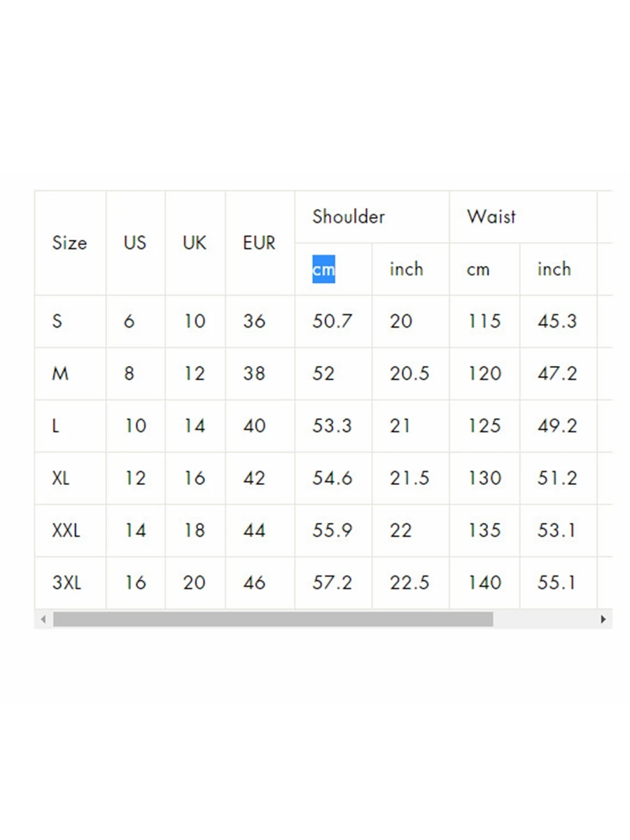
Task: Click the UK column header
Action: pyautogui.click(x=194, y=243)
